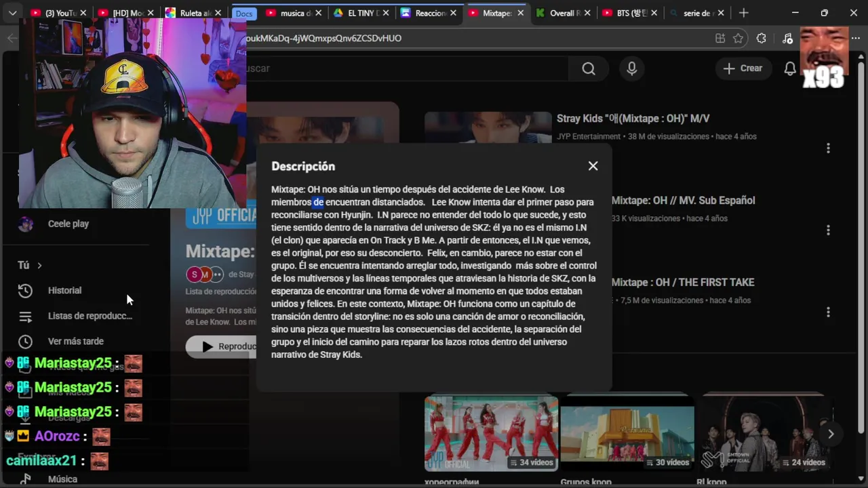The image size is (868, 488).
Task: Open the 30 vídeos playlist thumbnail
Action: [627, 433]
